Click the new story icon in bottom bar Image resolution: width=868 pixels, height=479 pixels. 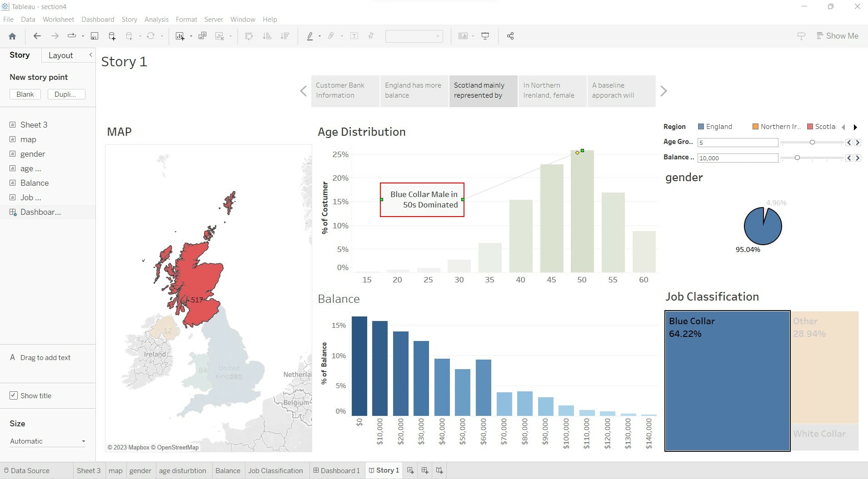(x=439, y=470)
